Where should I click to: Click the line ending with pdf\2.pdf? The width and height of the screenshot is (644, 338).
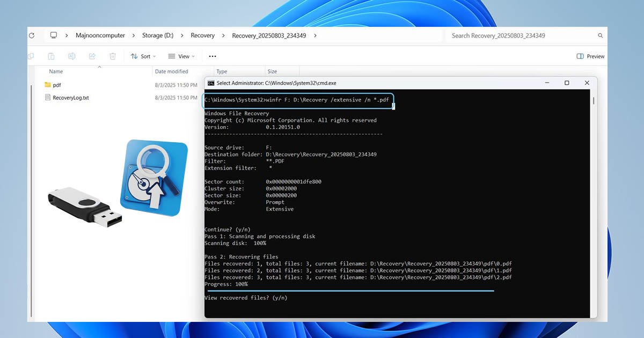click(358, 277)
